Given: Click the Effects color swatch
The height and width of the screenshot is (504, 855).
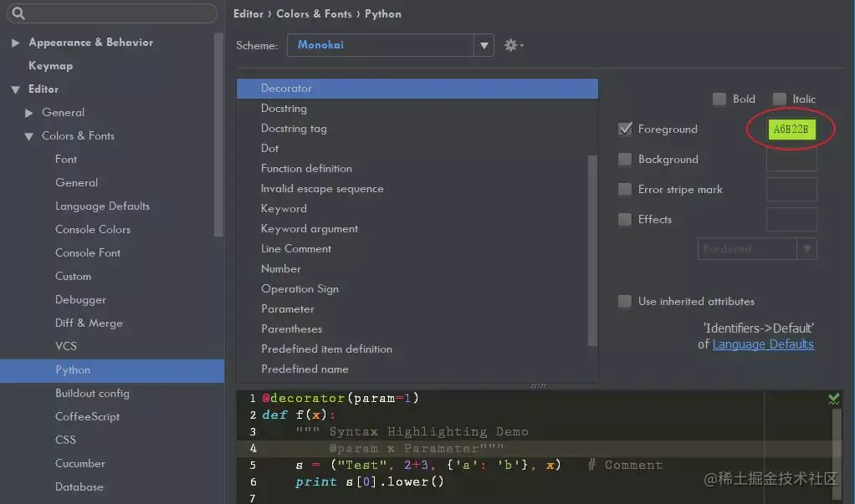Looking at the screenshot, I should [791, 219].
